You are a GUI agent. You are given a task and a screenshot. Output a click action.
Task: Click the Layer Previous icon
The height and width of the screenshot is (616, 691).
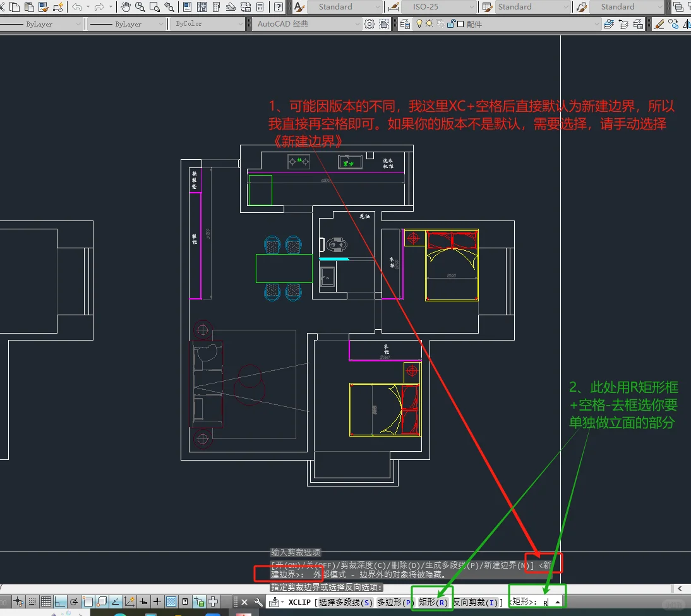coord(623,24)
